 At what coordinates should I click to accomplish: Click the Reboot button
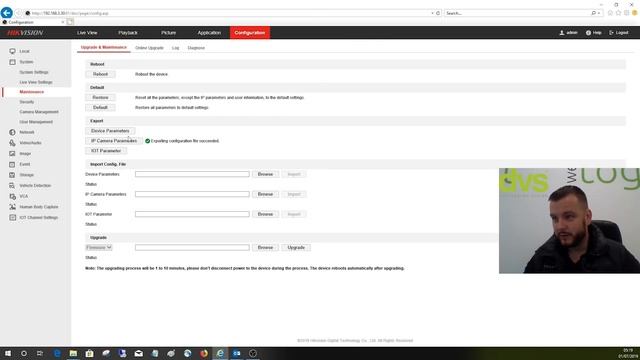[100, 74]
